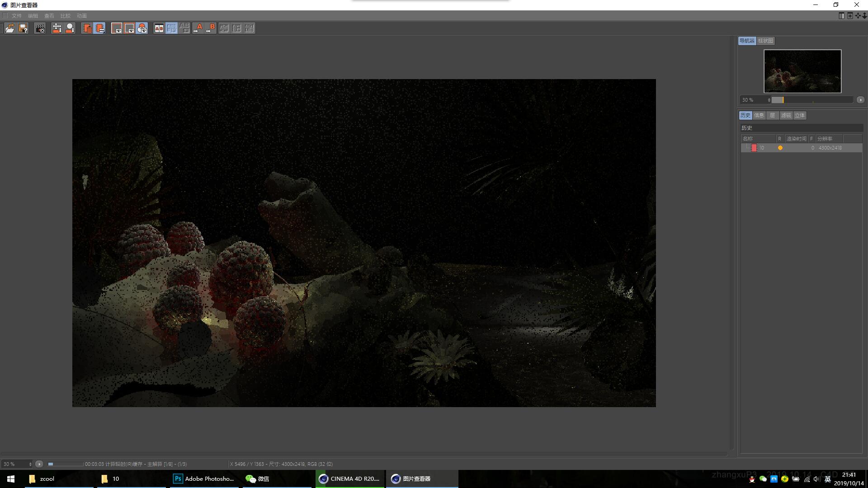Viewport: 868px width, 488px height.
Task: Click the Open image folder icon
Action: pos(10,28)
